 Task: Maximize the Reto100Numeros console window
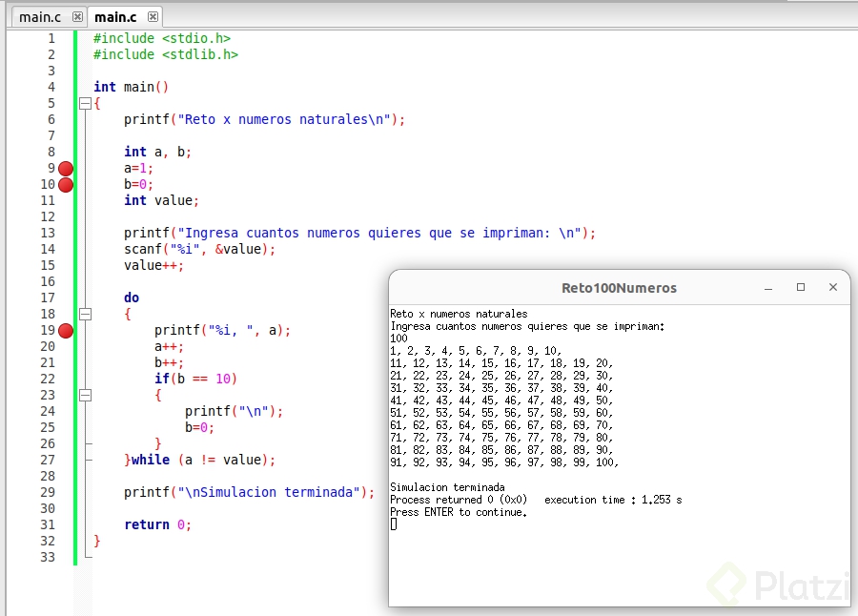(802, 286)
